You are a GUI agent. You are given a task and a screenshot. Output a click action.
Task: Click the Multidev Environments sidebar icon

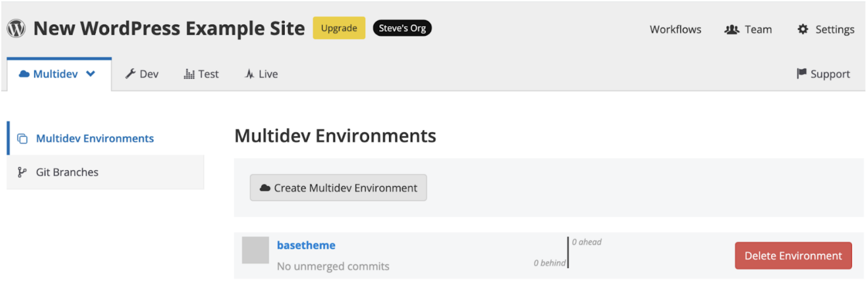click(x=22, y=139)
